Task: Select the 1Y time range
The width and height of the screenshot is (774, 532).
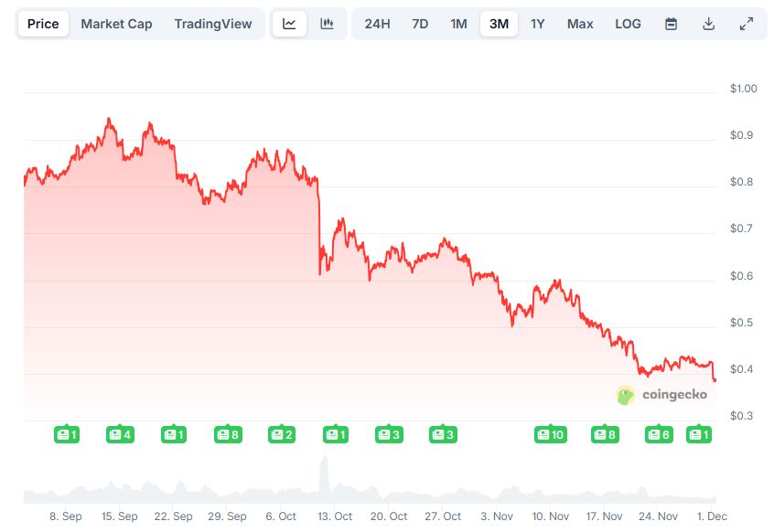Action: pyautogui.click(x=538, y=23)
